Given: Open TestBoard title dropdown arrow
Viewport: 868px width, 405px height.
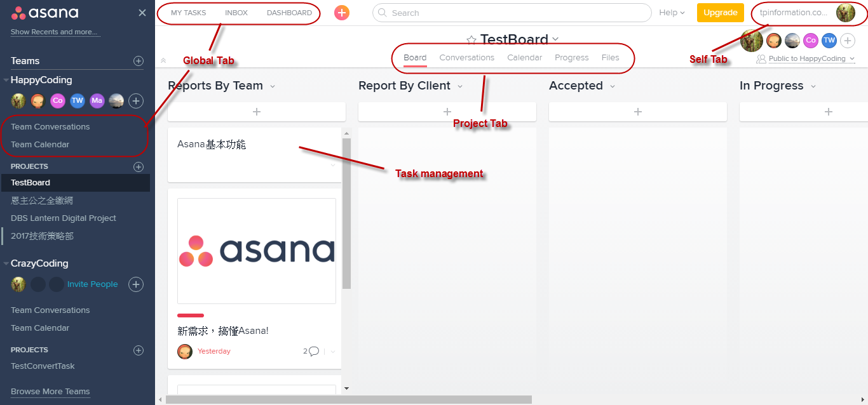Looking at the screenshot, I should tap(555, 39).
